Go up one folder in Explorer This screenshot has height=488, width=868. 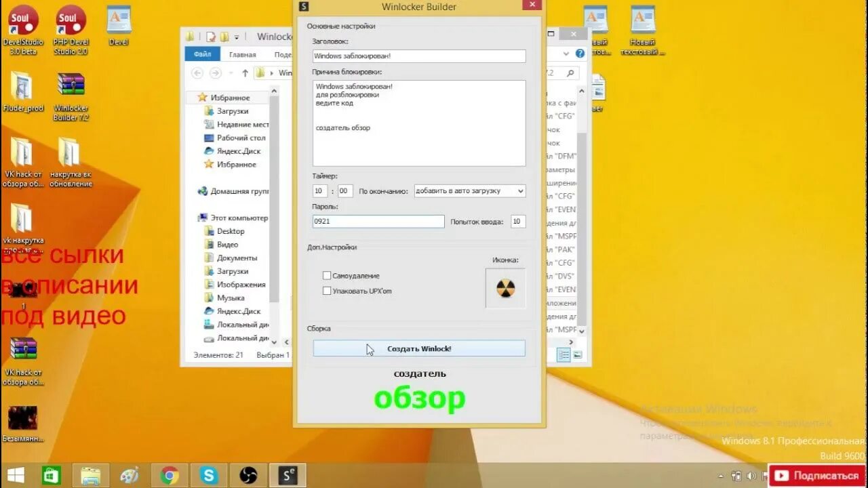click(245, 73)
